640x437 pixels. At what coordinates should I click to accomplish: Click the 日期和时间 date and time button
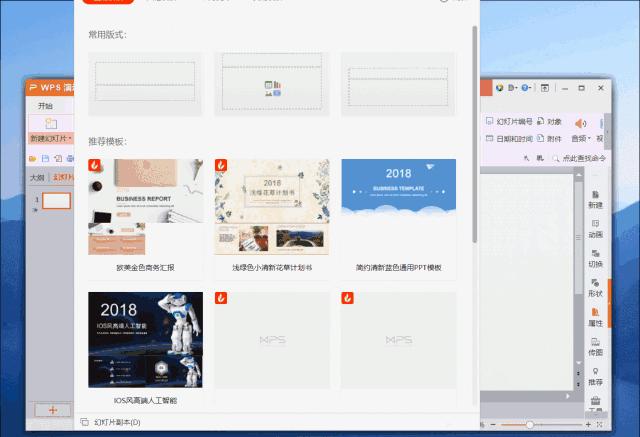pyautogui.click(x=509, y=139)
